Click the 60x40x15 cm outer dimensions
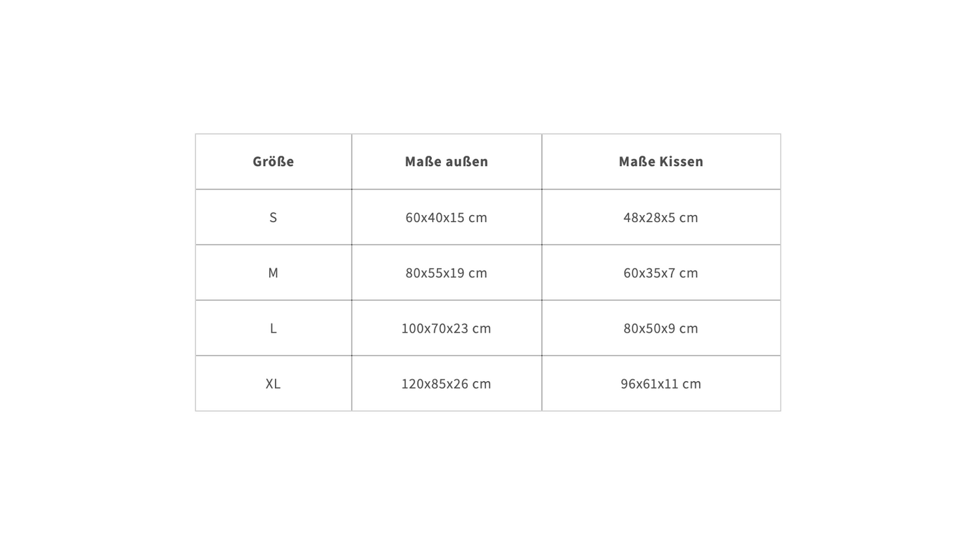This screenshot has height=549, width=980. 446,218
